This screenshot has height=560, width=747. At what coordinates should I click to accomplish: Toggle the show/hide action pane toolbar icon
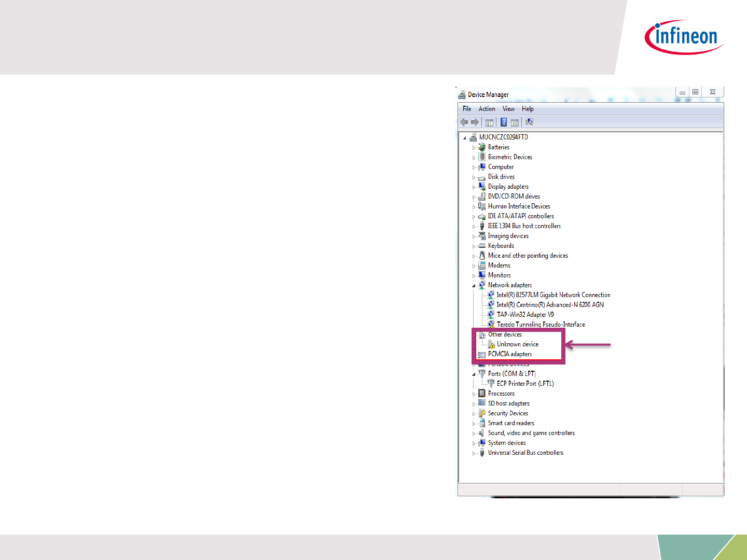pyautogui.click(x=515, y=122)
